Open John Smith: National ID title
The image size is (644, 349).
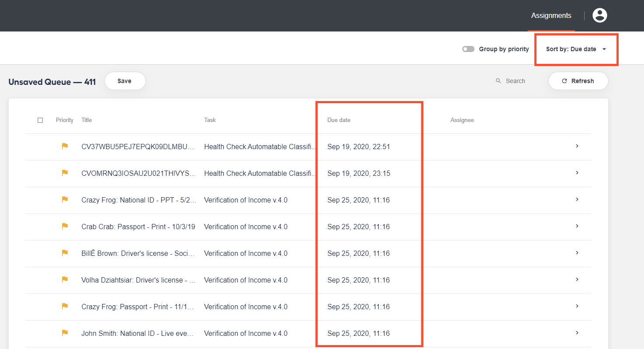pos(137,334)
